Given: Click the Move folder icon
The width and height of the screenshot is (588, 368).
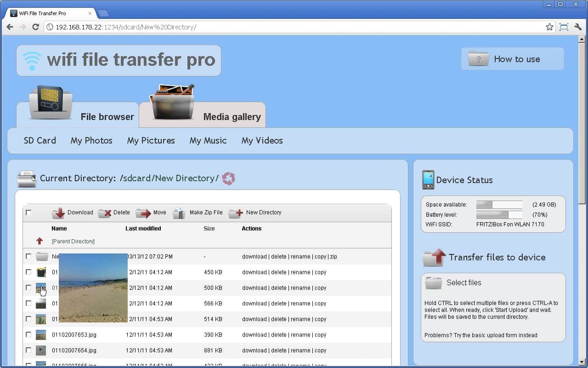Looking at the screenshot, I should point(143,213).
